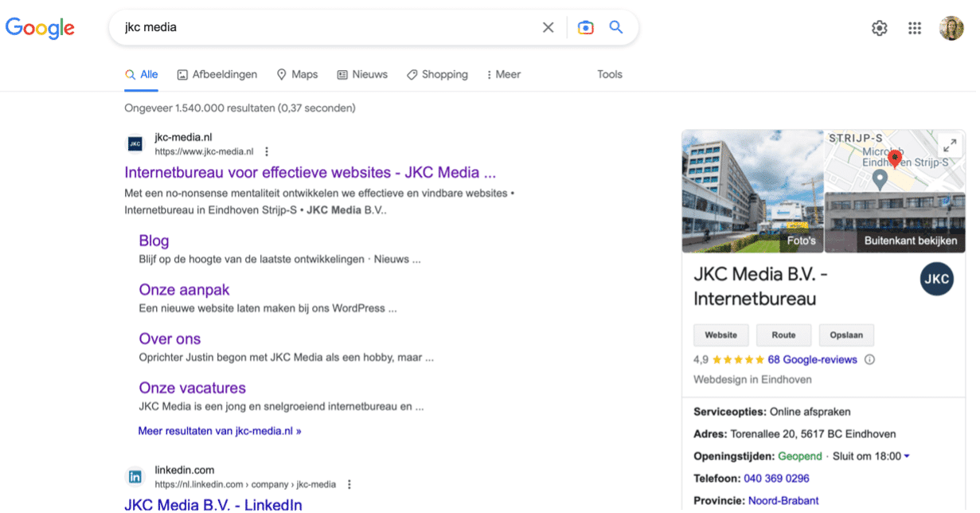Click the Webdesign in Eindhoven text

[752, 380]
